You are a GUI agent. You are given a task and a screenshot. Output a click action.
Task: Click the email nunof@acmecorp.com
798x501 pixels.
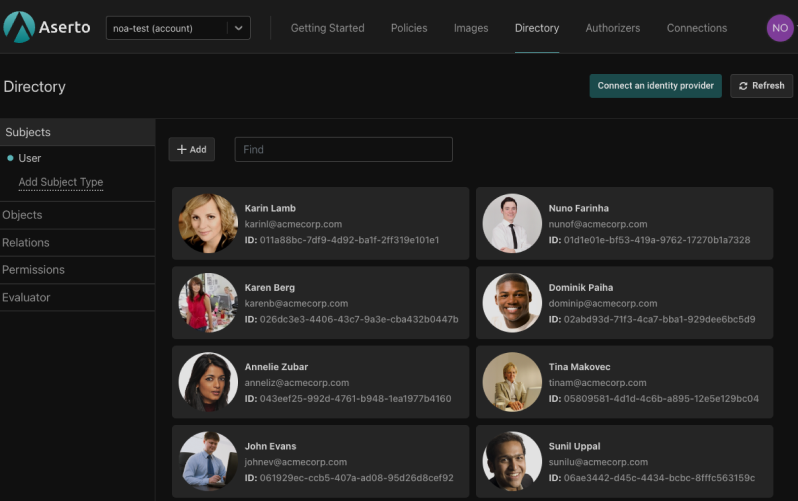pyautogui.click(x=598, y=224)
